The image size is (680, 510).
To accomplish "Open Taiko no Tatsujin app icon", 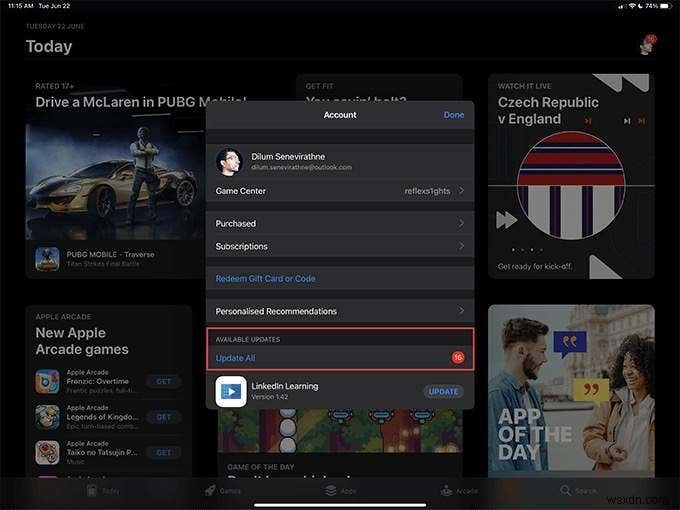I will tap(47, 452).
